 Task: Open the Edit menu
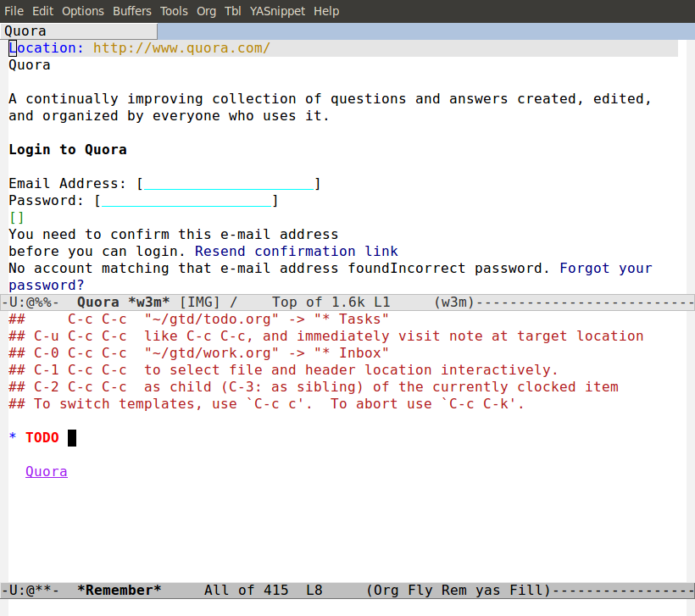[42, 11]
